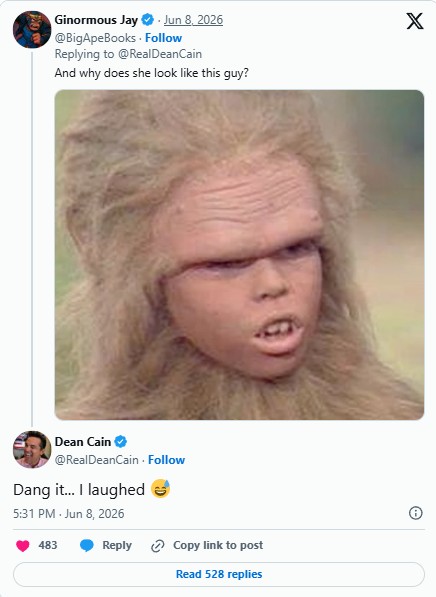Click Dean Cain's verified checkmark badge
This screenshot has height=597, width=436.
(121, 442)
